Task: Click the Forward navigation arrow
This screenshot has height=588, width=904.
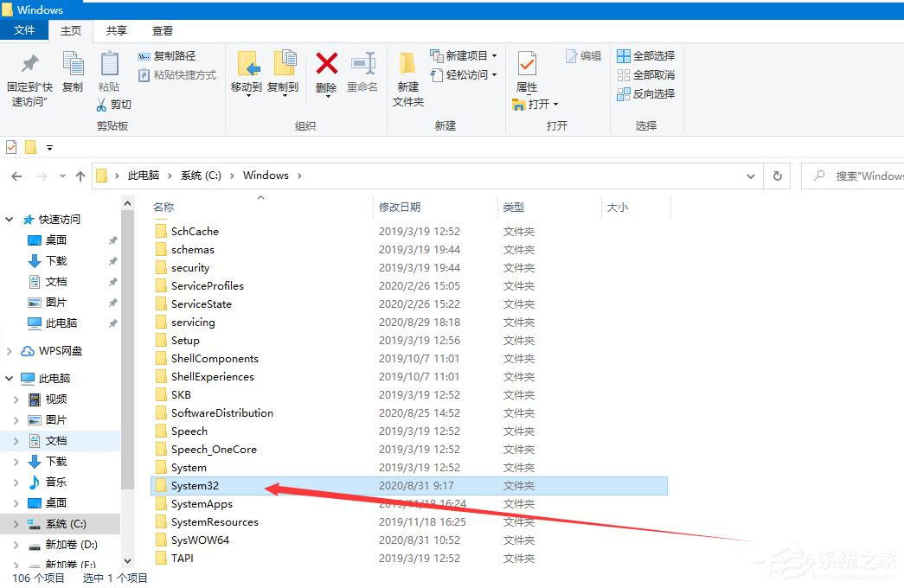Action: coord(42,176)
